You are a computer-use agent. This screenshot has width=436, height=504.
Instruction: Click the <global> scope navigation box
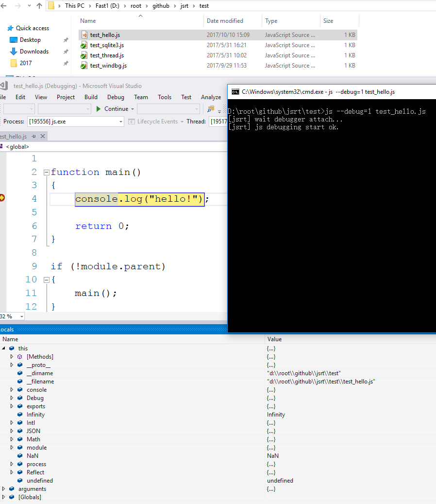pos(113,147)
